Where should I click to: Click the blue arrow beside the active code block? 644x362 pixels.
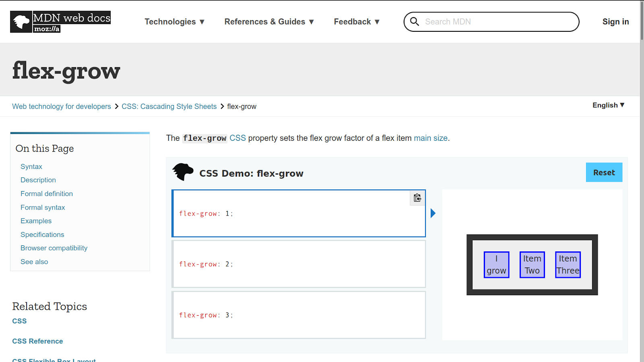(433, 213)
